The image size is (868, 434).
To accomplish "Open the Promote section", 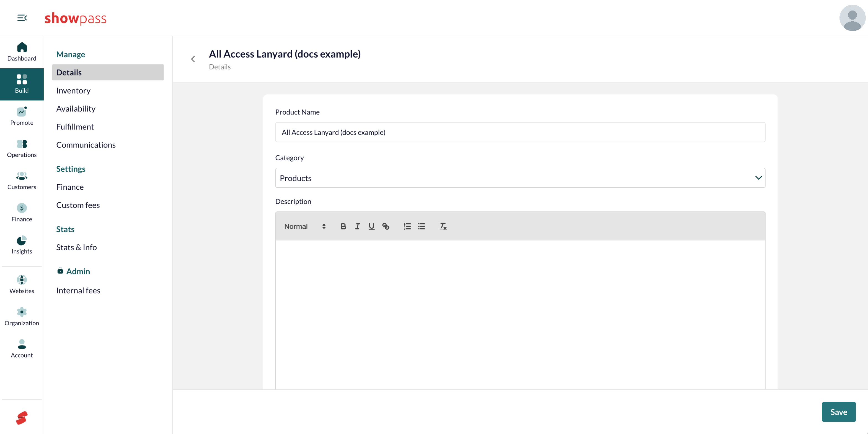I will pyautogui.click(x=22, y=116).
